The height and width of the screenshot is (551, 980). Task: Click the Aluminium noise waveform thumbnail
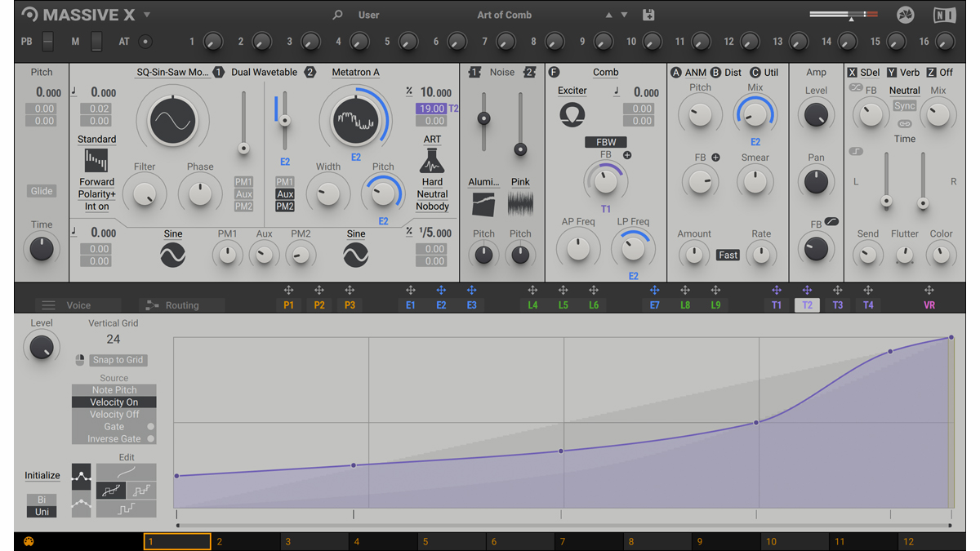pos(483,204)
